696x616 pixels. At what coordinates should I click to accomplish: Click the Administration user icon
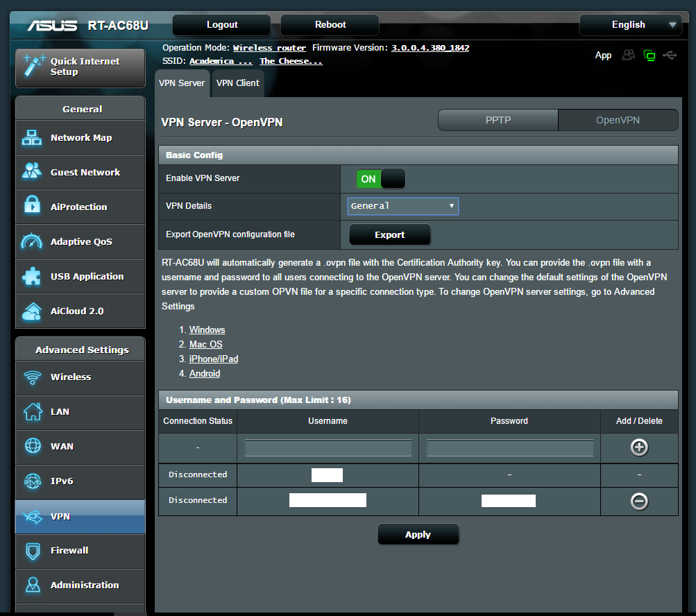pos(33,585)
